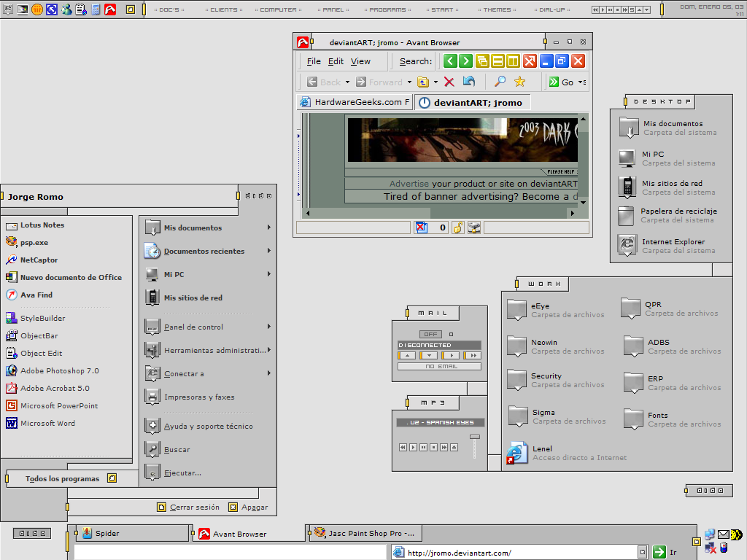Click the padlock security icon in status bar
Viewport: 747px width, 560px height.
coord(457,227)
